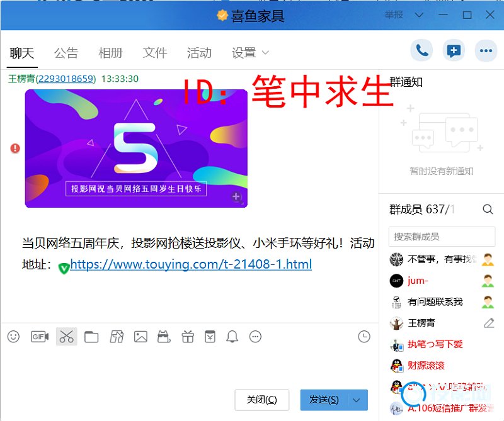Open the more tools circle icon
504x421 pixels.
coord(255,337)
